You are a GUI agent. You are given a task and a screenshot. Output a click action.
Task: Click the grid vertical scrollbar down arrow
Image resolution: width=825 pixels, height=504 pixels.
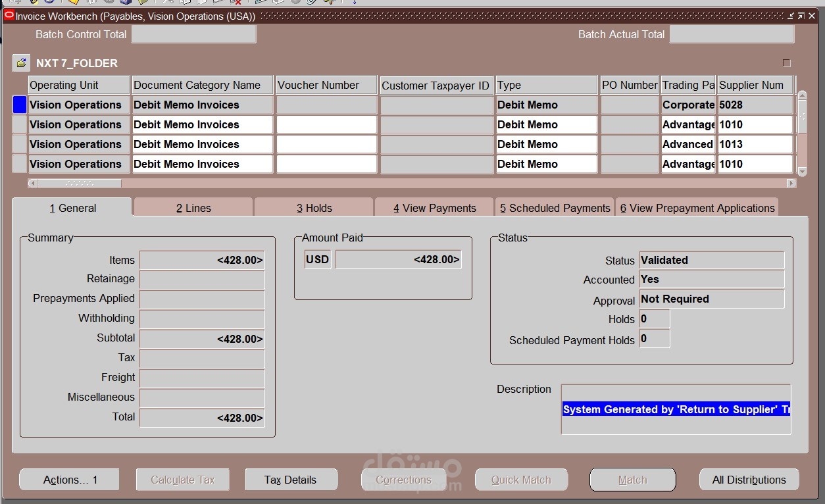click(x=802, y=171)
